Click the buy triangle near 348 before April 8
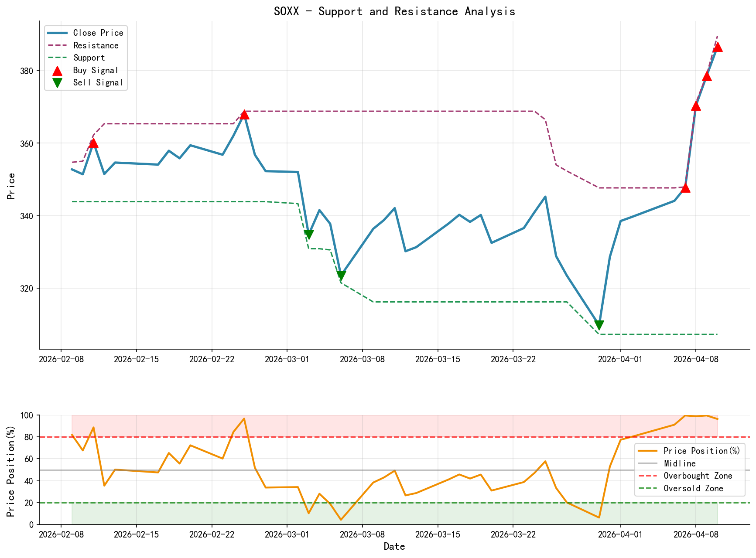 [x=685, y=187]
